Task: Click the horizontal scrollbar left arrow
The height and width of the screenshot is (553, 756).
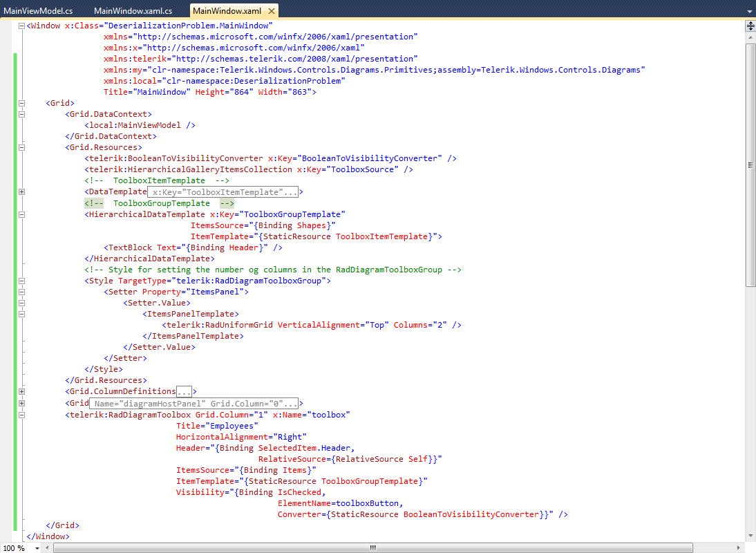Action: [47, 547]
